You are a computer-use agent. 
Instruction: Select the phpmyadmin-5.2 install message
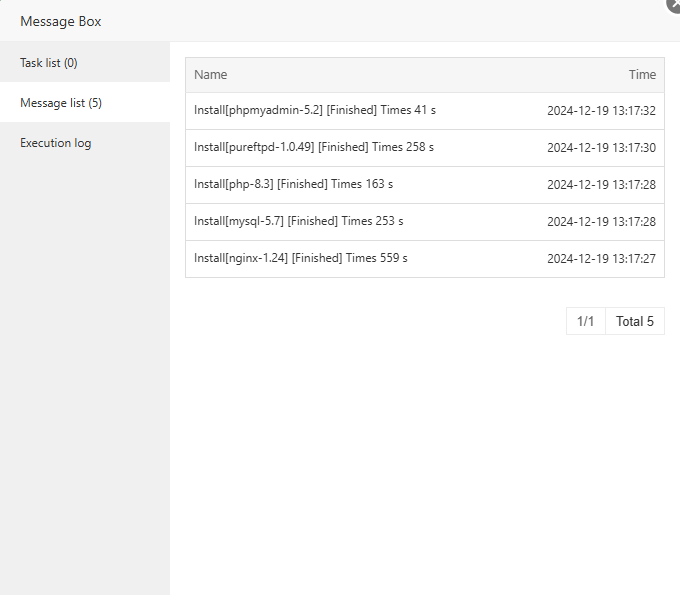coord(315,111)
